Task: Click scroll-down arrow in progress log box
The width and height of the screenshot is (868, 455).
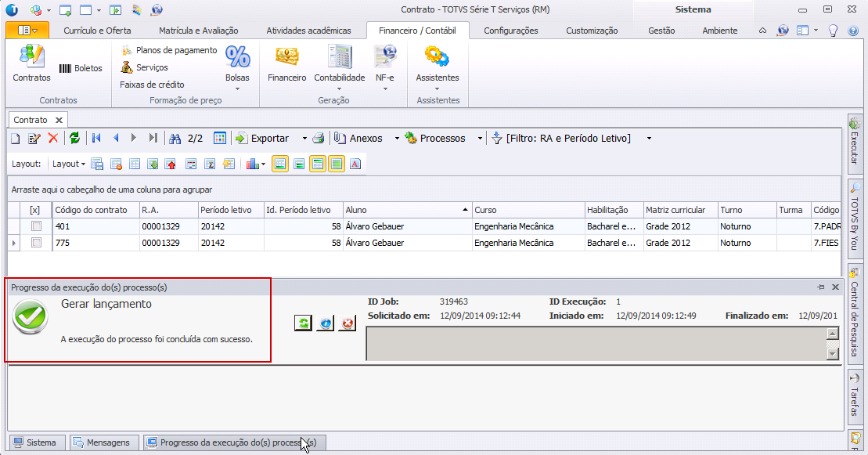Action: (832, 353)
